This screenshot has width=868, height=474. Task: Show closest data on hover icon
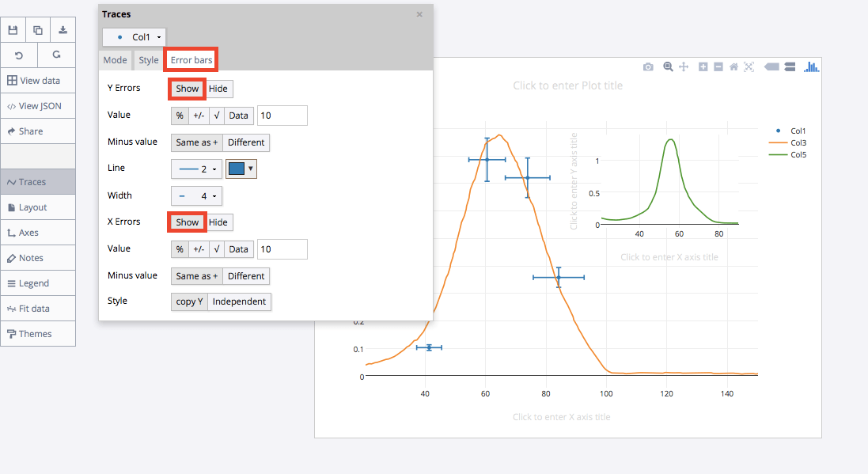click(x=771, y=67)
